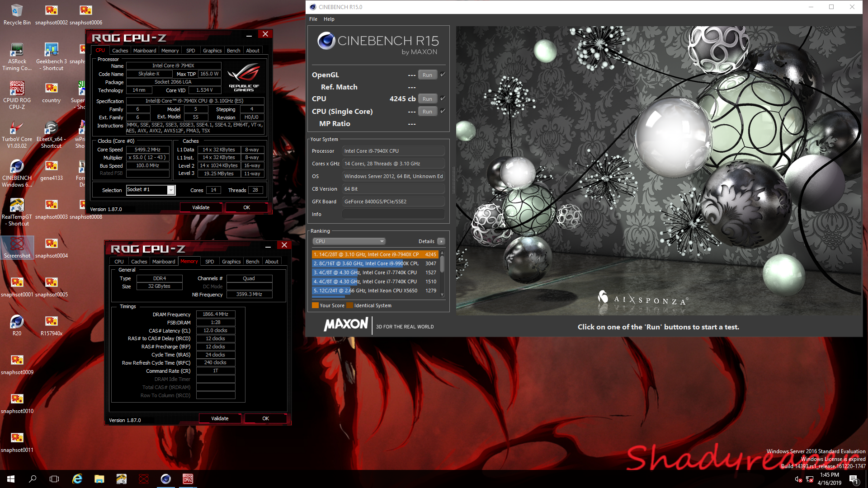Open snapshot0009 desktop file

click(17, 364)
